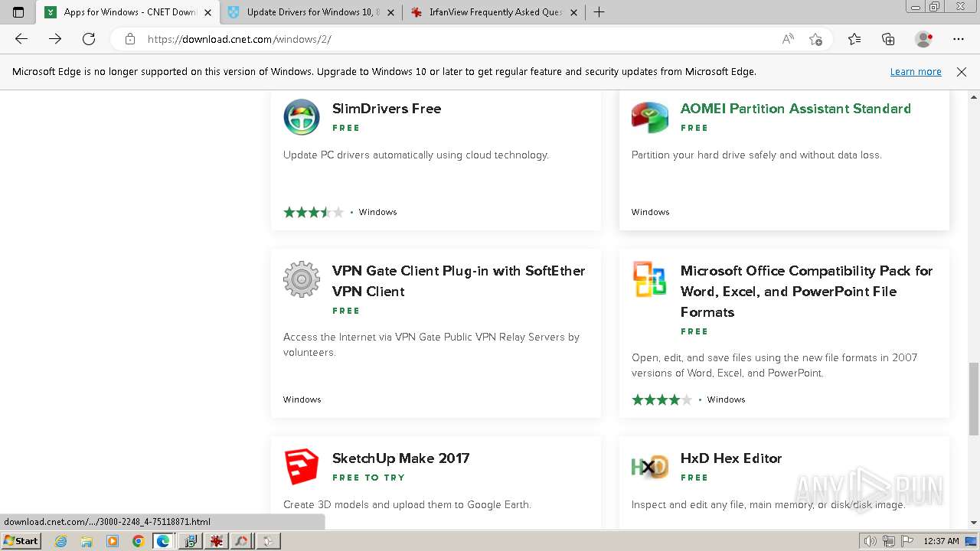Click 'Create 3D models' SketchUp description
Image resolution: width=980 pixels, height=551 pixels.
(407, 504)
